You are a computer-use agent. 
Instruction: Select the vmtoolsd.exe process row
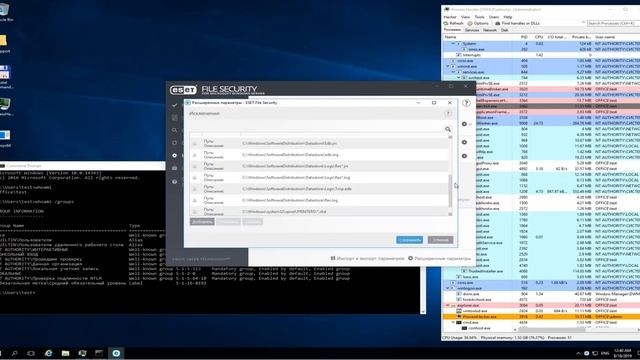[x=541, y=311]
